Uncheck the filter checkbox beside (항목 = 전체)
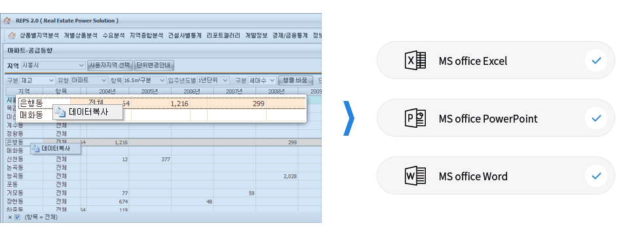 click(17, 217)
